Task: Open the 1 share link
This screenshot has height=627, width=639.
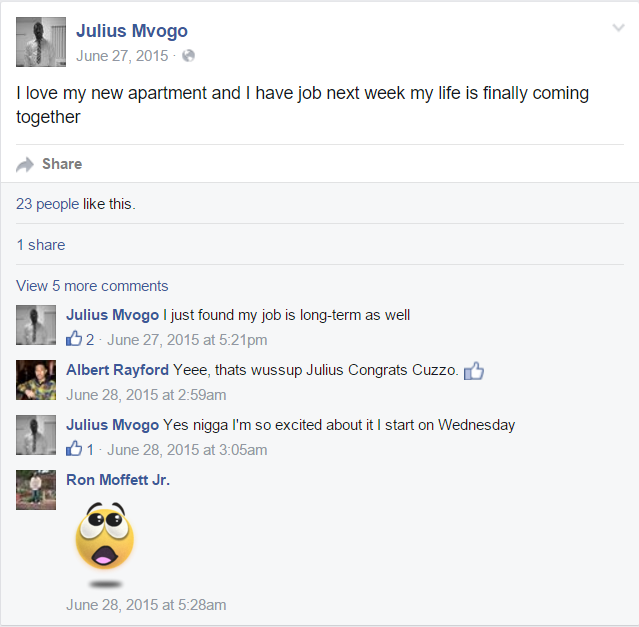Action: coord(41,245)
